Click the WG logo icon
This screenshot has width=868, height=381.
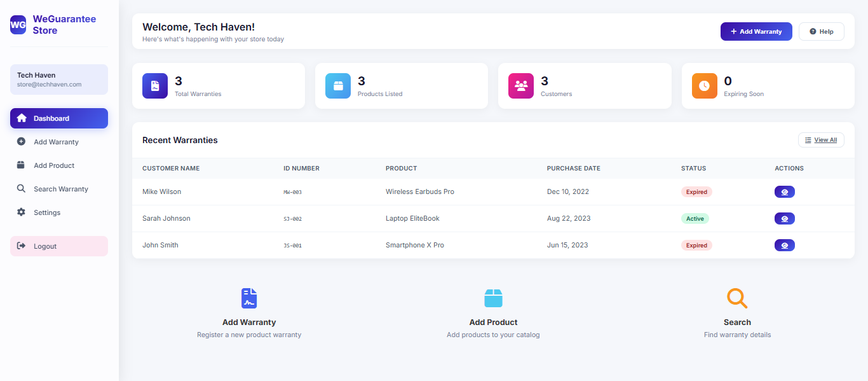[x=18, y=25]
